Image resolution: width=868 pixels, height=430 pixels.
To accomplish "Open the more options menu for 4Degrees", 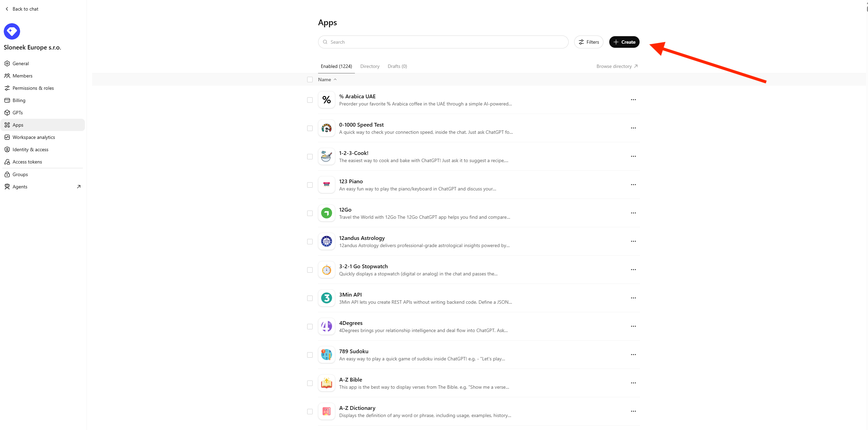I will tap(633, 326).
